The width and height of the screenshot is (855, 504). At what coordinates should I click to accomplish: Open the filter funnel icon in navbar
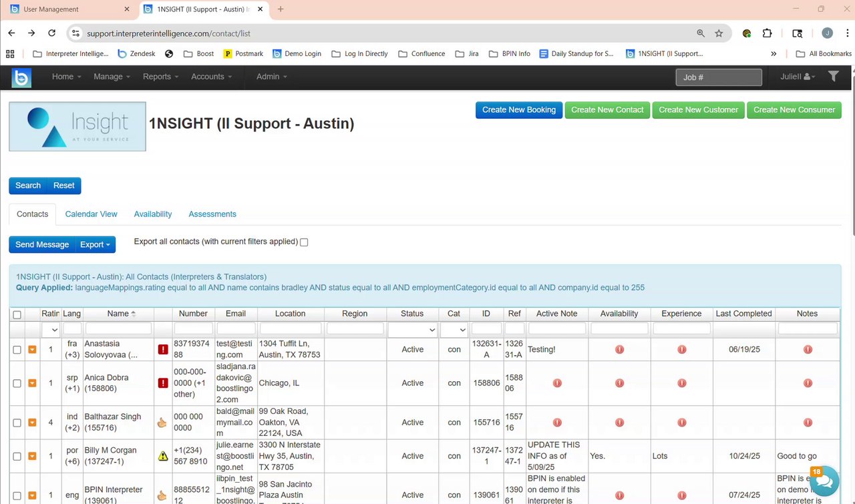point(833,77)
